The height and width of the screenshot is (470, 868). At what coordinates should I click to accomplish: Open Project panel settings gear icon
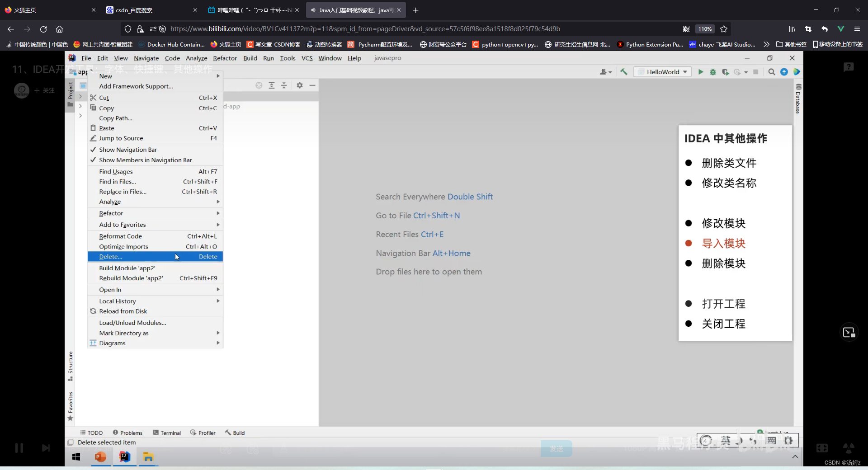pos(300,85)
